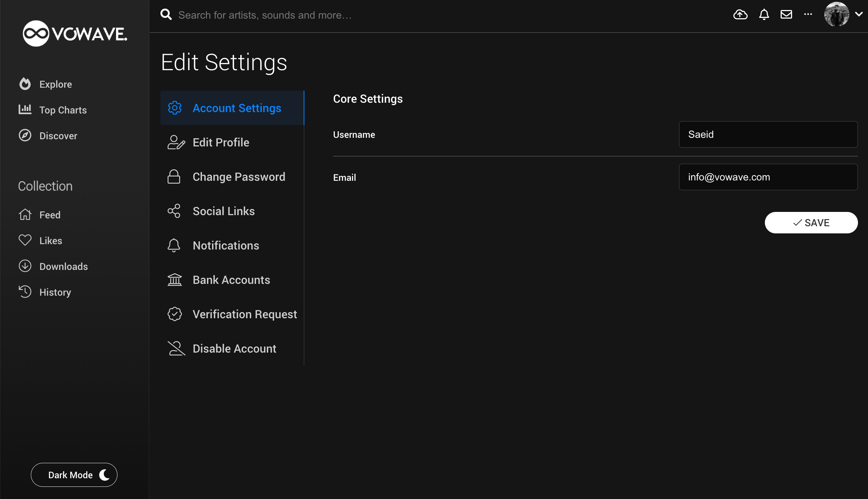Open the notifications bell icon
The width and height of the screenshot is (868, 499).
click(764, 15)
